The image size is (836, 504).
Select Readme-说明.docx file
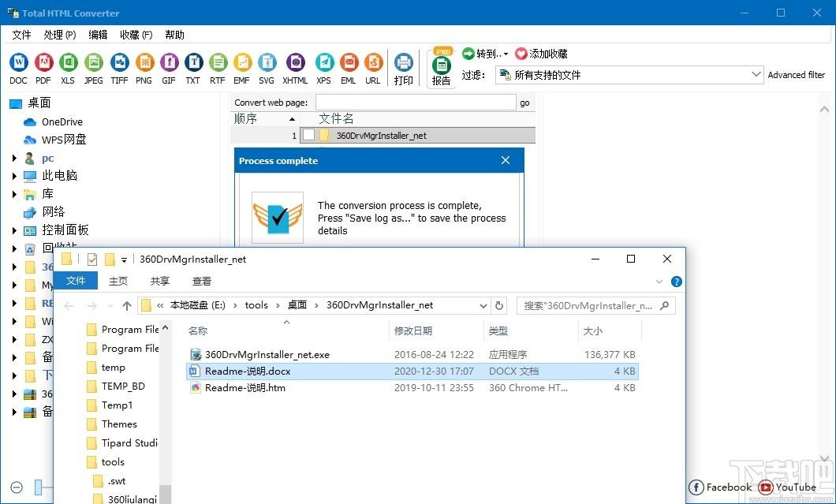(412, 371)
